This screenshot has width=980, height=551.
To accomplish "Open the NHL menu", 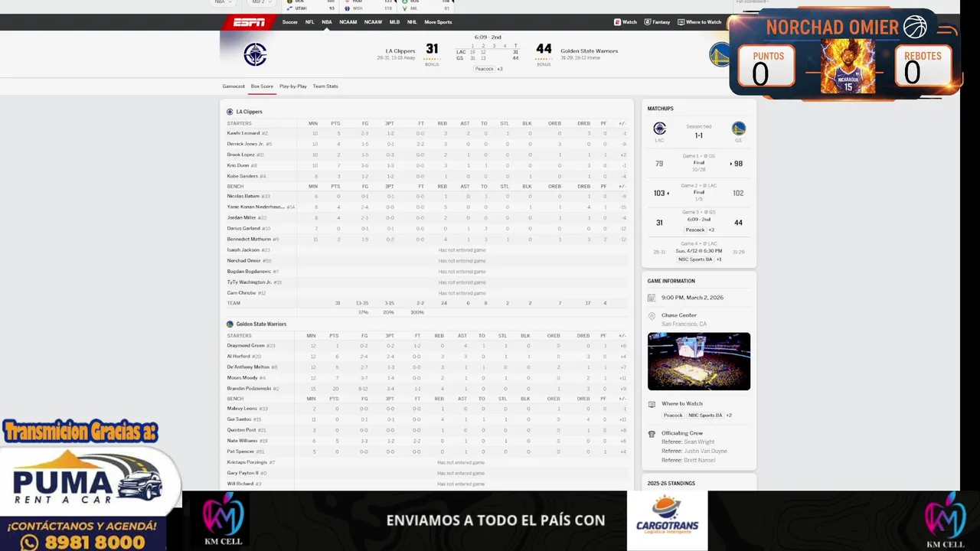I will (412, 22).
